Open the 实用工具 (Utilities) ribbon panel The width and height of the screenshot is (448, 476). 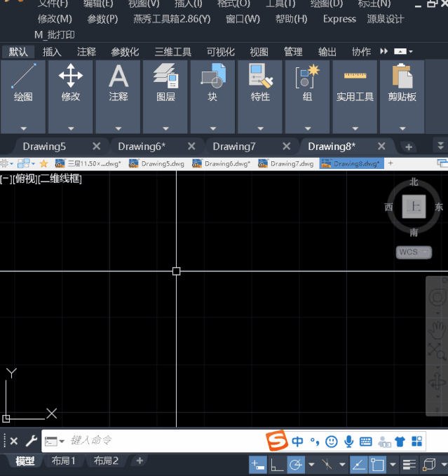pyautogui.click(x=355, y=97)
